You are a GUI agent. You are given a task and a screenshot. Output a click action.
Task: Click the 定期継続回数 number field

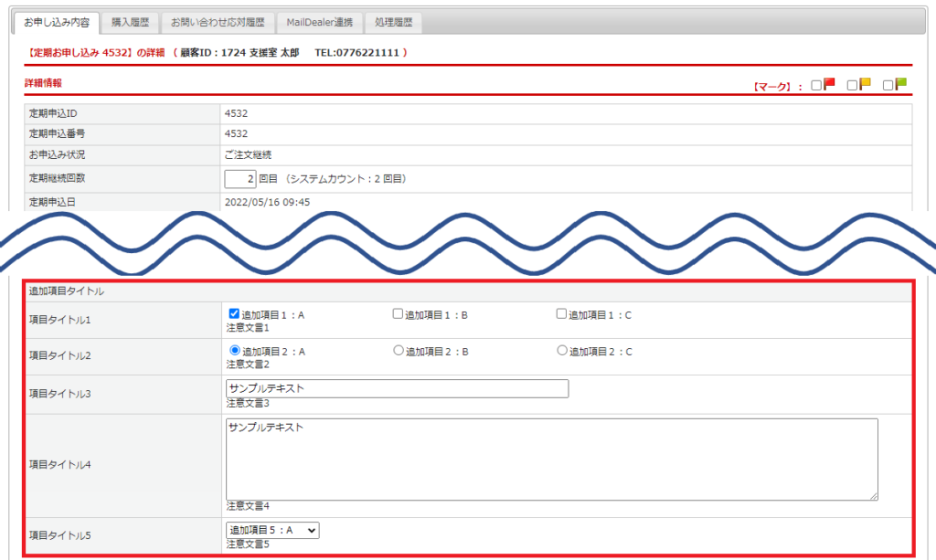coord(239,179)
